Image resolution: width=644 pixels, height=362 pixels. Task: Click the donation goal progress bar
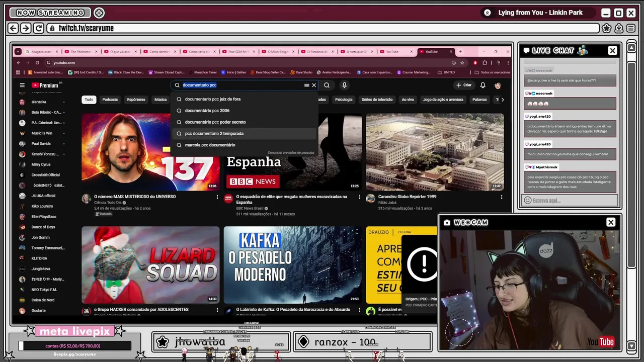click(x=75, y=346)
